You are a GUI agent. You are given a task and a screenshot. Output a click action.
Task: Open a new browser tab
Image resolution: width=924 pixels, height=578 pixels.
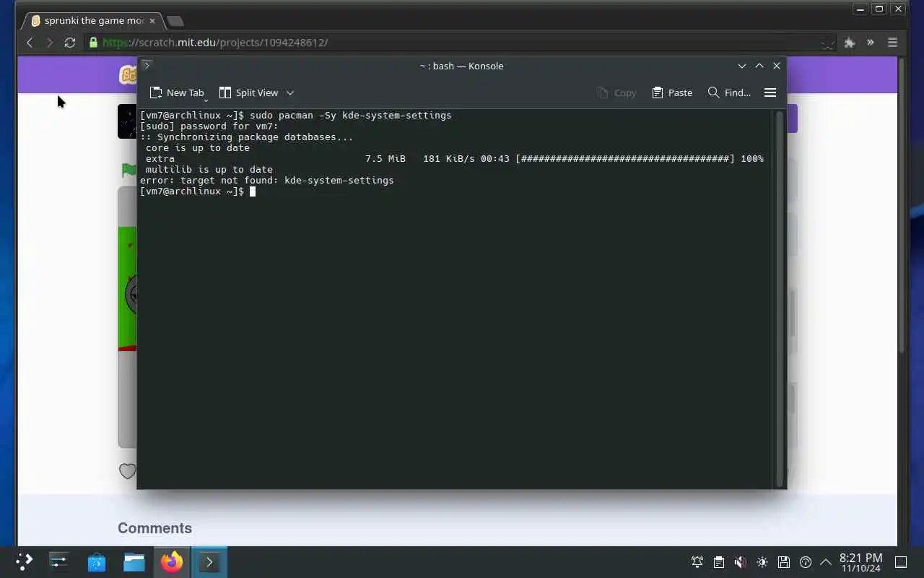tap(175, 21)
